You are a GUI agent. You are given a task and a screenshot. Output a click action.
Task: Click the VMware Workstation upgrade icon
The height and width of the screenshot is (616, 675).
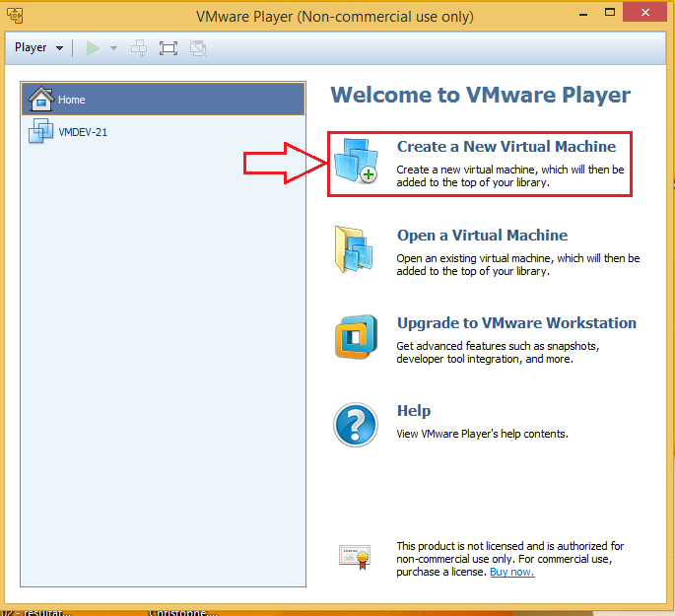pos(356,337)
